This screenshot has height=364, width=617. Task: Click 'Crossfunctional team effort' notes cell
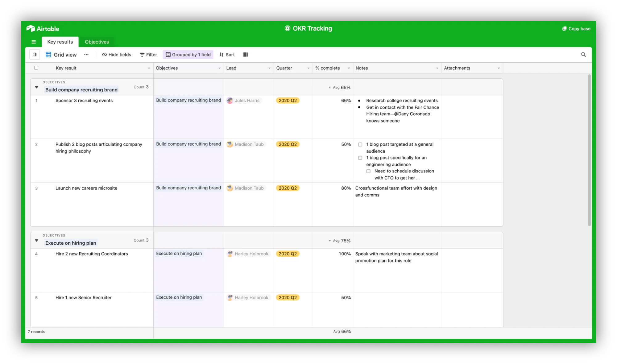397,205
